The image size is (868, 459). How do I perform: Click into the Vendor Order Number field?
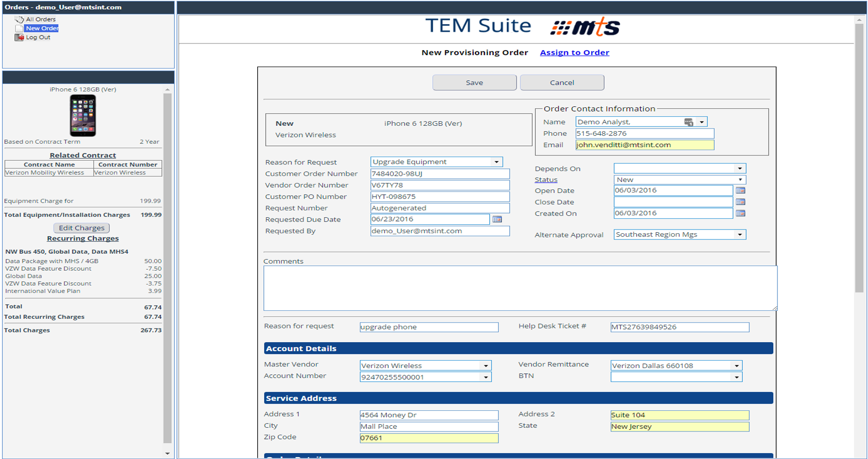click(440, 185)
